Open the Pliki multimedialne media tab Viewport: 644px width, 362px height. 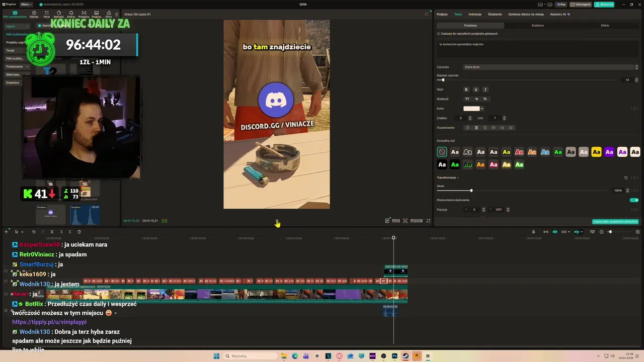15,14
